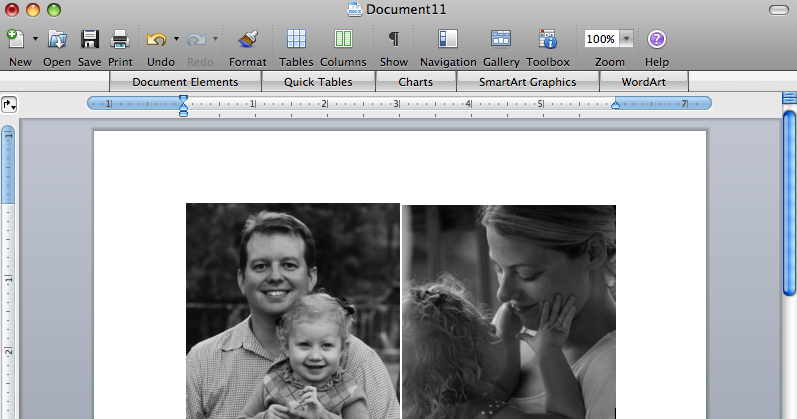Switch to Document Elements tab
797x419 pixels.
(x=186, y=82)
